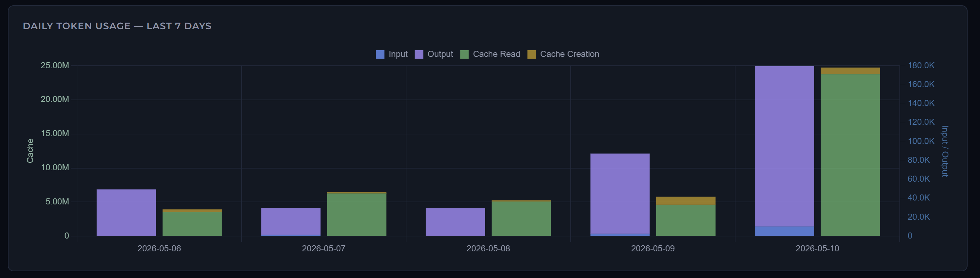
Task: Click the 10.00M left axis value
Action: click(x=55, y=167)
